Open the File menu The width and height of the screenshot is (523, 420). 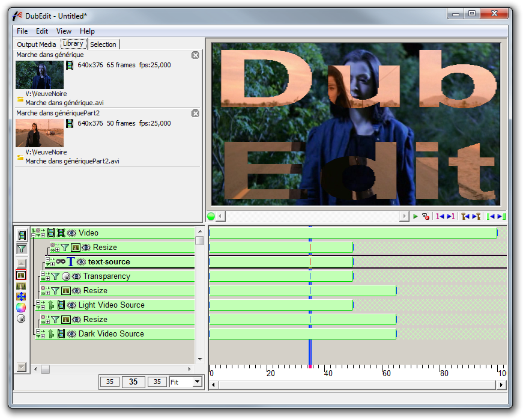[x=22, y=31]
